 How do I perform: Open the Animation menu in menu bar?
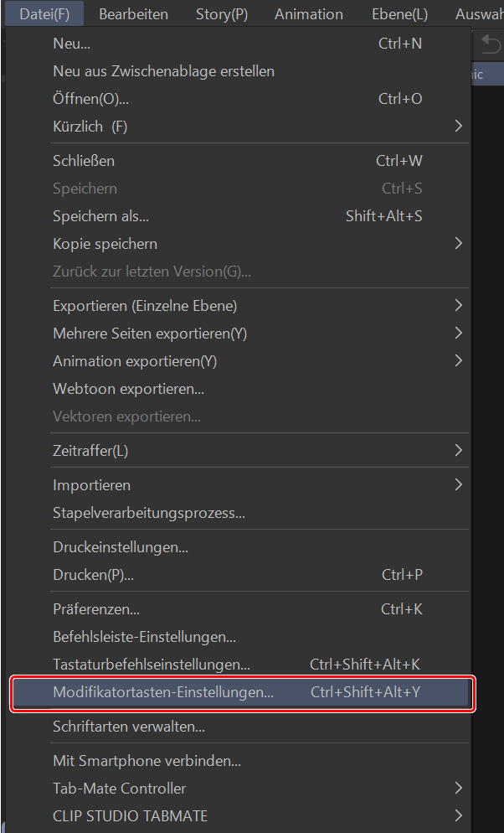308,14
